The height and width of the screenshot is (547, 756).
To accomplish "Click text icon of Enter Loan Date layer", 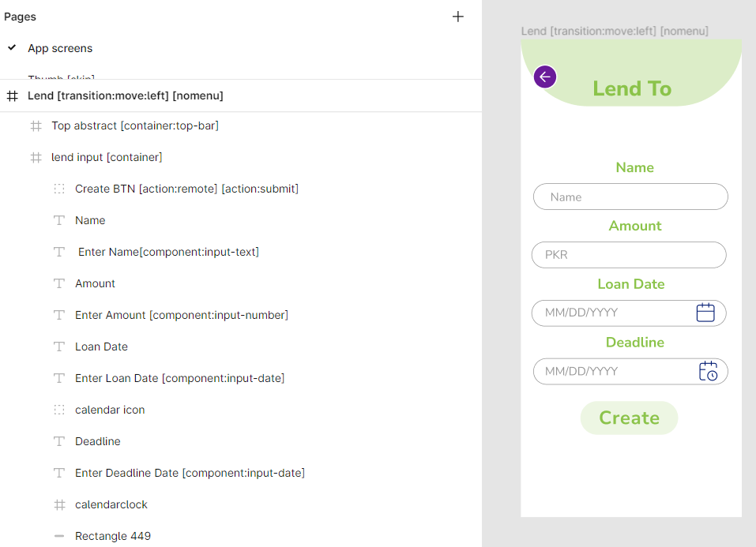I will [59, 378].
